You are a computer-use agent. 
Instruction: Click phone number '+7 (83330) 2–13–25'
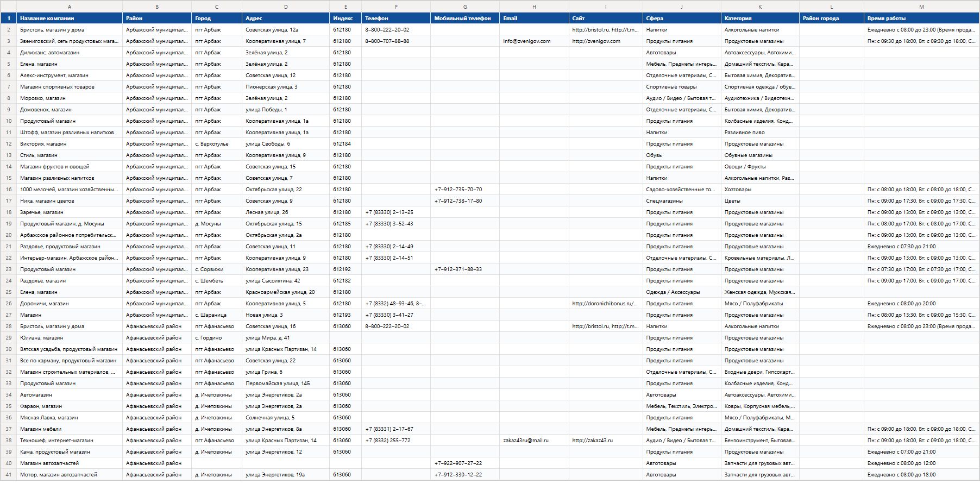[x=396, y=212]
